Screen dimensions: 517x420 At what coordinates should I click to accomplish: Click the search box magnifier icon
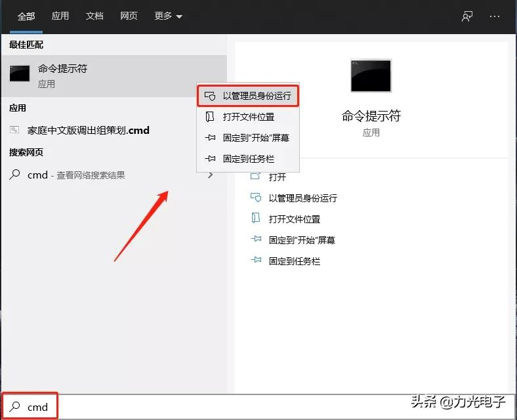15,406
